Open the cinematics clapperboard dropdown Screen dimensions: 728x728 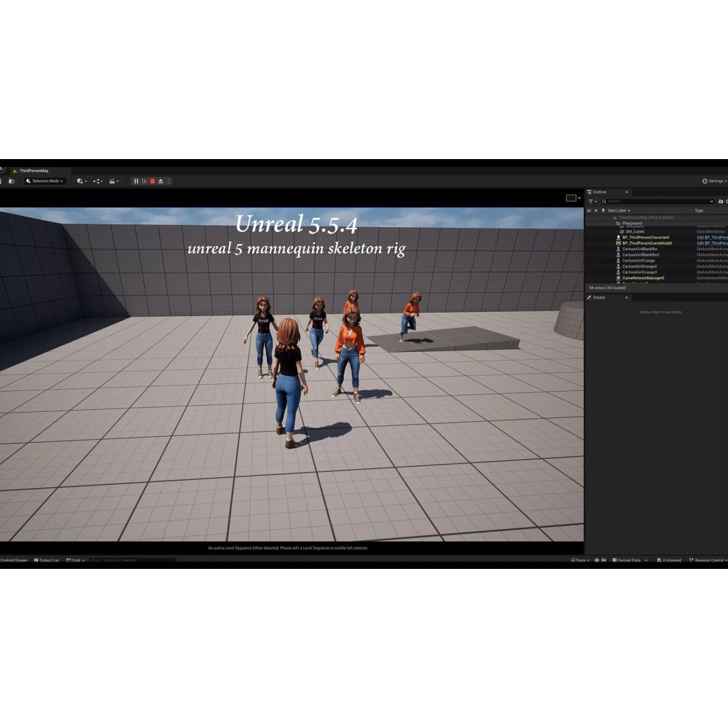[x=114, y=181]
